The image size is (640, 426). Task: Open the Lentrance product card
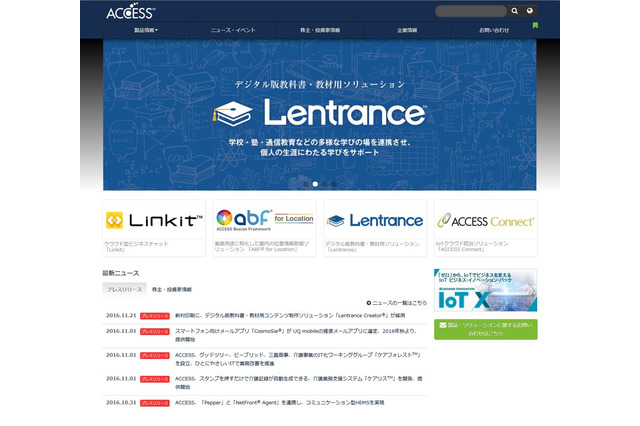click(375, 228)
